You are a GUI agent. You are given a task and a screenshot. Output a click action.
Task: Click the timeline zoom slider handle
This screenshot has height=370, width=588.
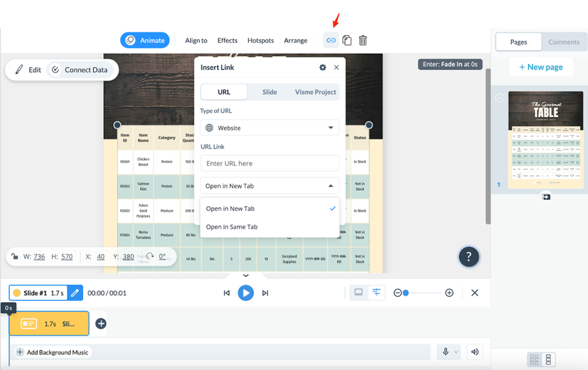point(405,293)
